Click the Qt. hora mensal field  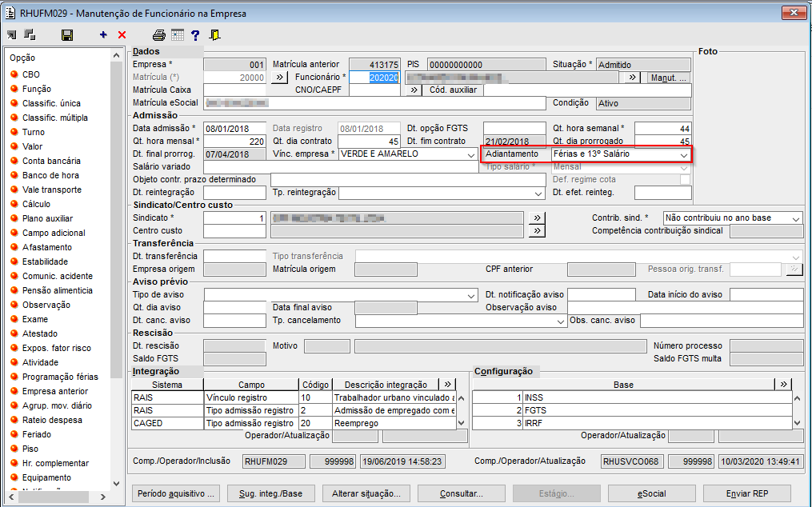point(234,142)
